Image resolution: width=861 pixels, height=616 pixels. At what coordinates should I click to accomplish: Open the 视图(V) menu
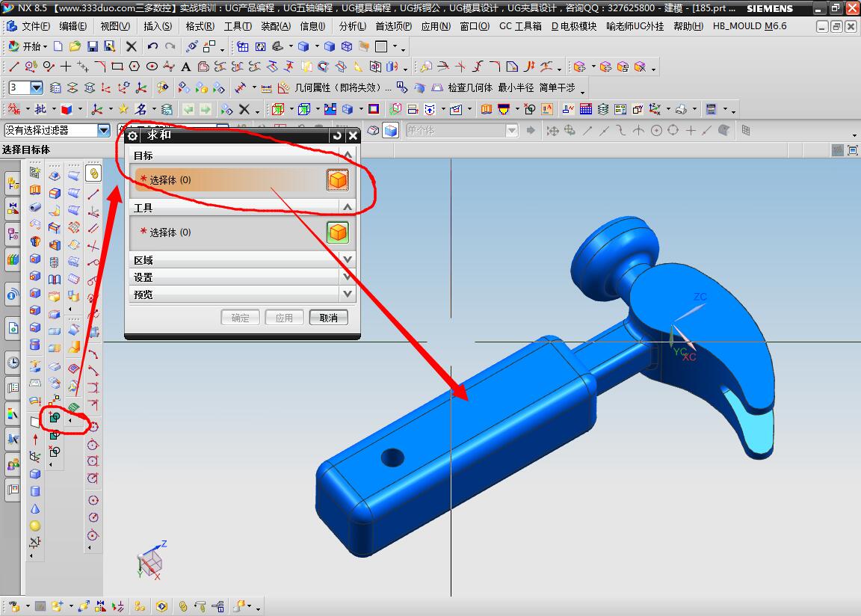coord(115,26)
